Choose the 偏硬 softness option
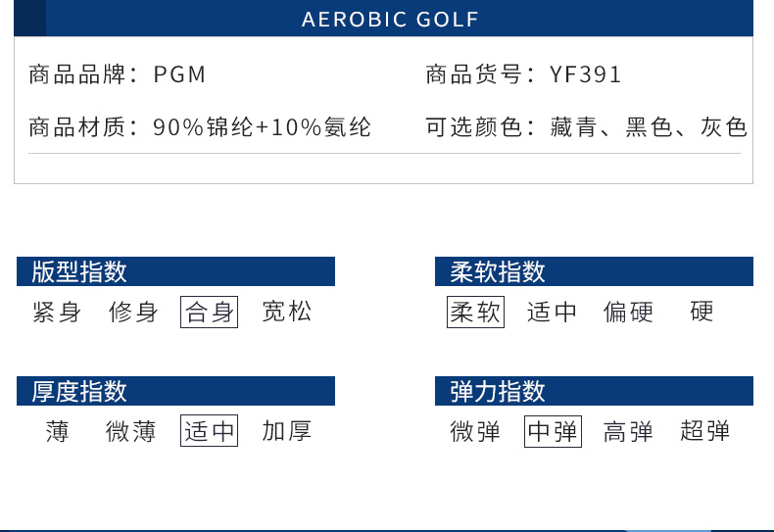Screen dimensions: 774x532 (629, 313)
